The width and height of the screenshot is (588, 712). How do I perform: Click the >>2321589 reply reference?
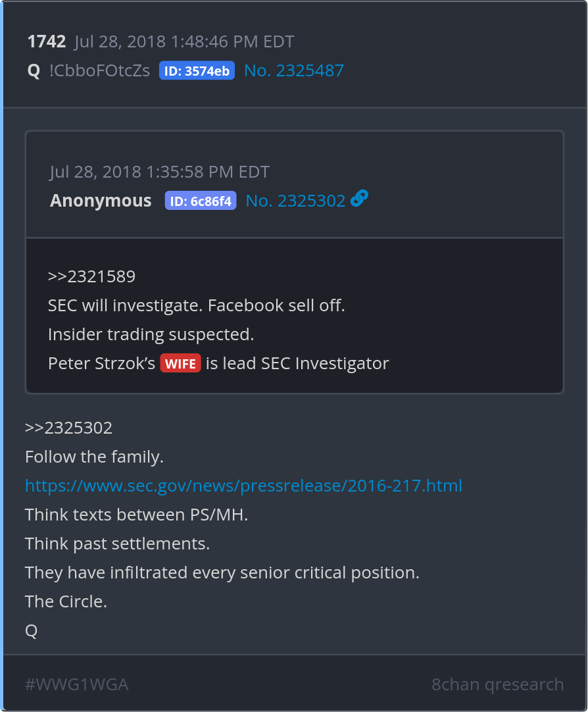[x=91, y=276]
